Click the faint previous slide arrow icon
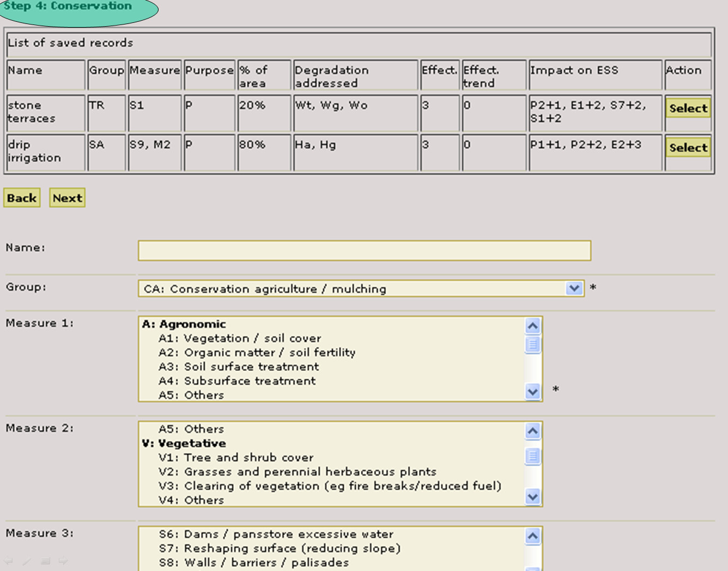728x571 pixels. click(9, 561)
